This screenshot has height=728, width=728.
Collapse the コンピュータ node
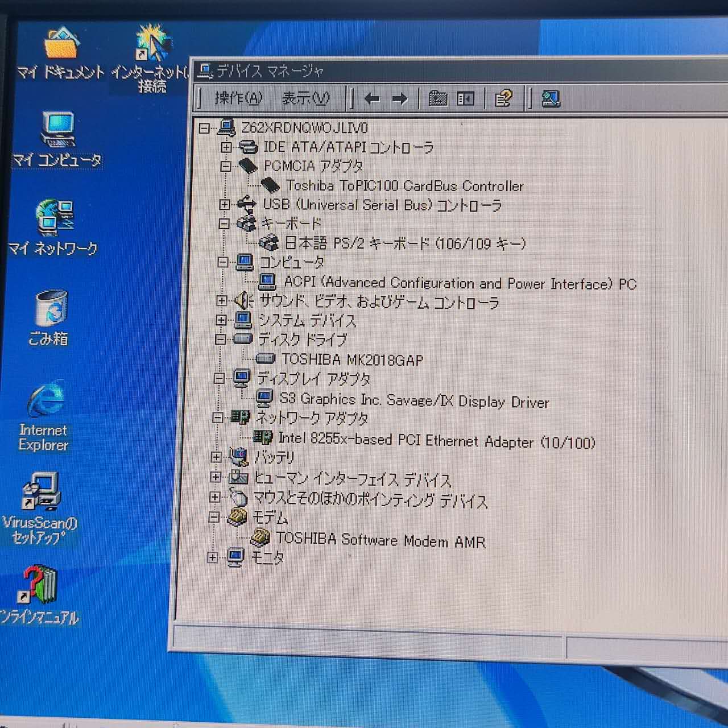tap(223, 262)
